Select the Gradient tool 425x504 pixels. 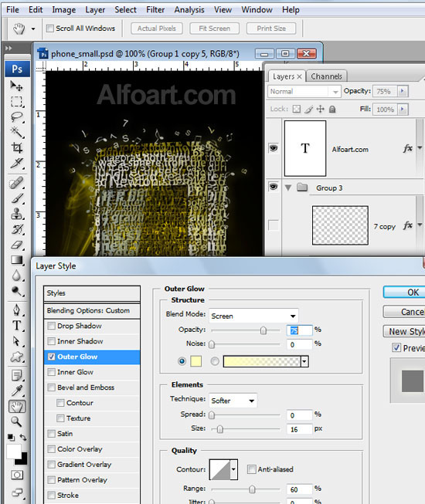(x=16, y=260)
